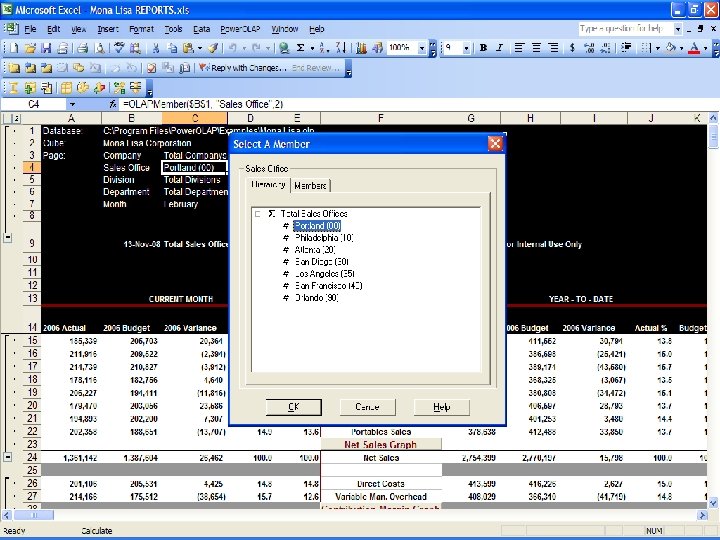The image size is (720, 540).
Task: Run the Spelling check
Action: (119, 48)
